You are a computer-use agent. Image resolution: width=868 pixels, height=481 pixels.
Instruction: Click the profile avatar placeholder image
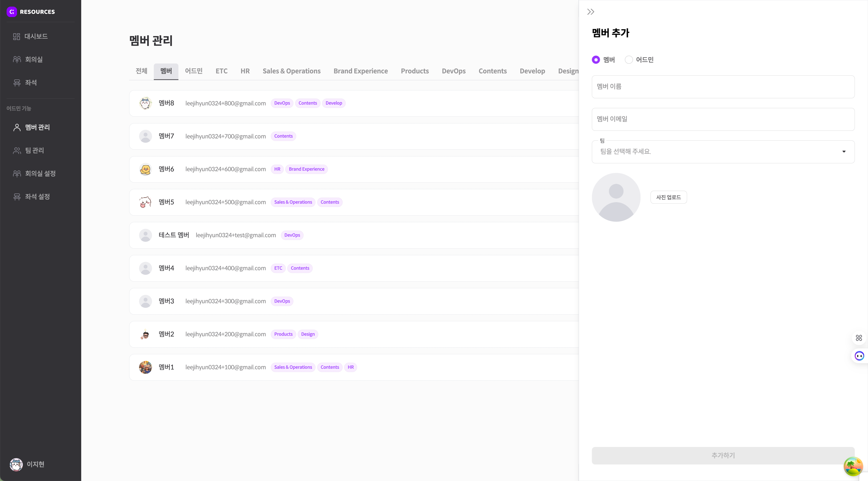(x=616, y=197)
